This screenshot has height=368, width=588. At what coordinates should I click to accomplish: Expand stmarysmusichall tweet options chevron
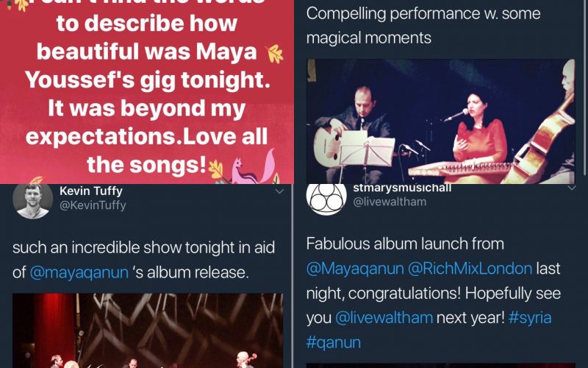[572, 188]
